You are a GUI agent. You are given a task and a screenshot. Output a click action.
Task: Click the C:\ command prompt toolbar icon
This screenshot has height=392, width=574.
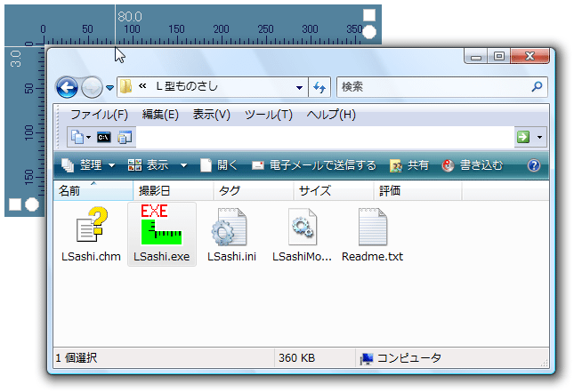point(104,138)
